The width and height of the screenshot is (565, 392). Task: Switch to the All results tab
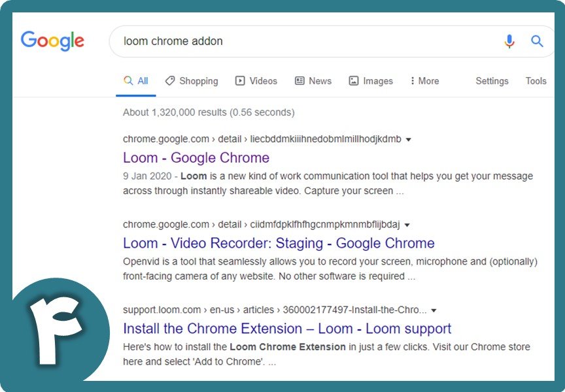point(136,80)
